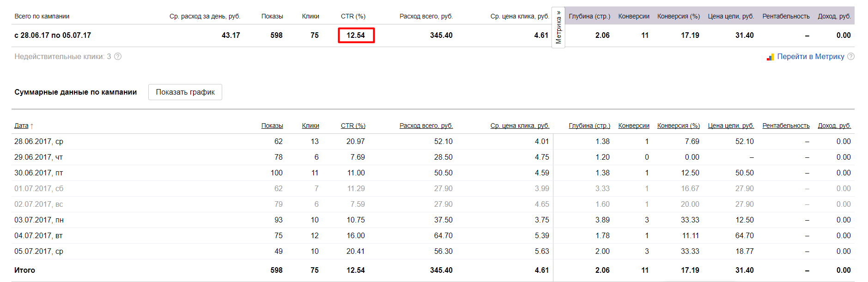Screen dimensions: 868x282
Task: Open the Перейти в Метрику link
Action: point(810,56)
